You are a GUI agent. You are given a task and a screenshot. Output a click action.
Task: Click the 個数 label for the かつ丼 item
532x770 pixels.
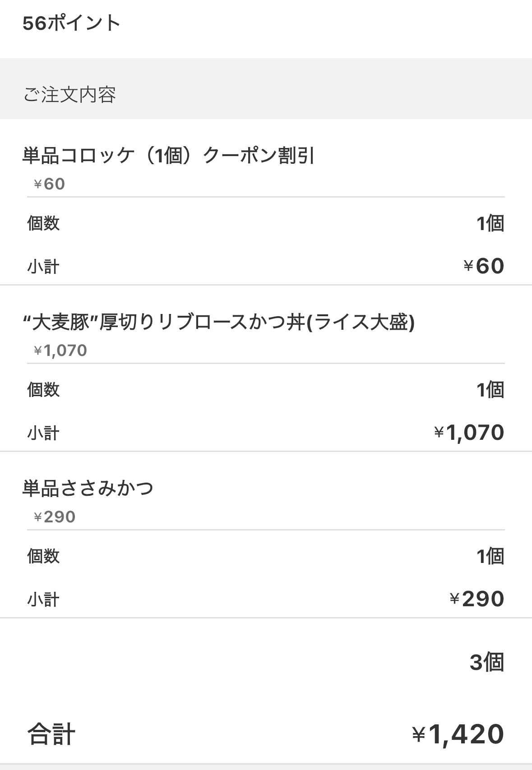click(x=43, y=390)
